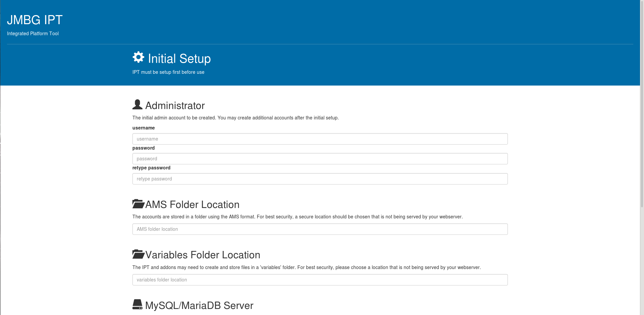Click the AMS Folder Location folder icon
Screen dimensions: 644x315
pos(138,204)
